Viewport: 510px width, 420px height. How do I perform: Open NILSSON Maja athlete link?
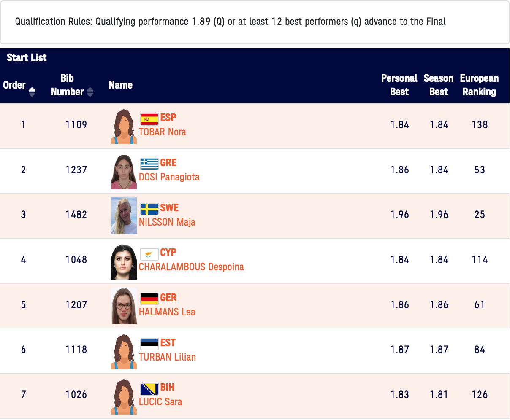(167, 222)
